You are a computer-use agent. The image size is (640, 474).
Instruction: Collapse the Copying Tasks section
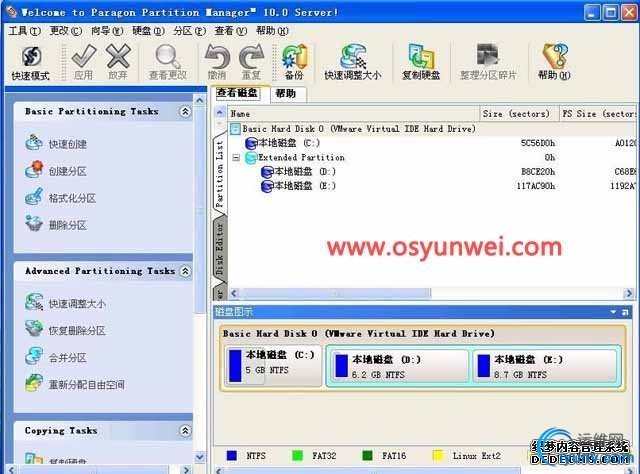[x=185, y=430]
